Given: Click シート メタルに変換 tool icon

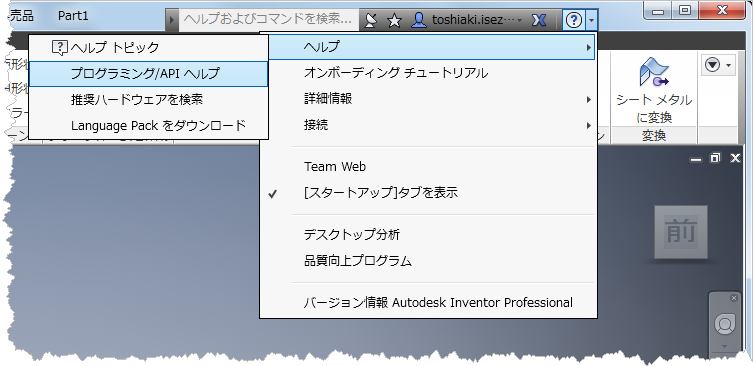Looking at the screenshot, I should point(654,89).
